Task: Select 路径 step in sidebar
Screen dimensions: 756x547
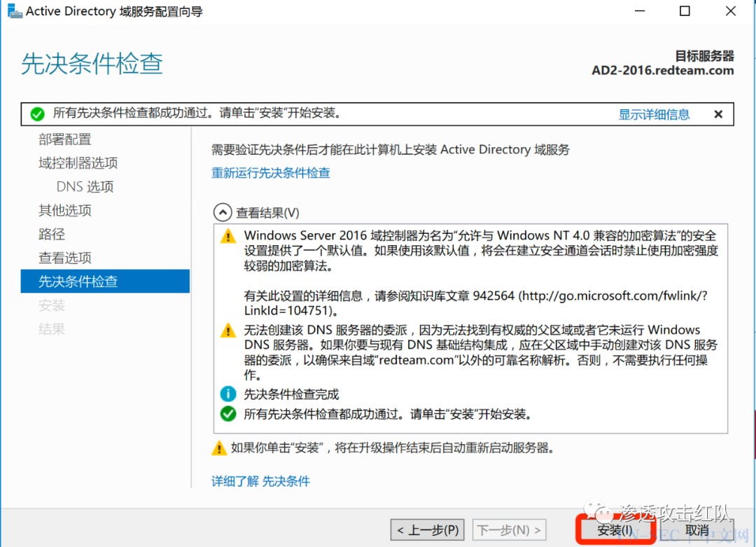Action: point(52,234)
